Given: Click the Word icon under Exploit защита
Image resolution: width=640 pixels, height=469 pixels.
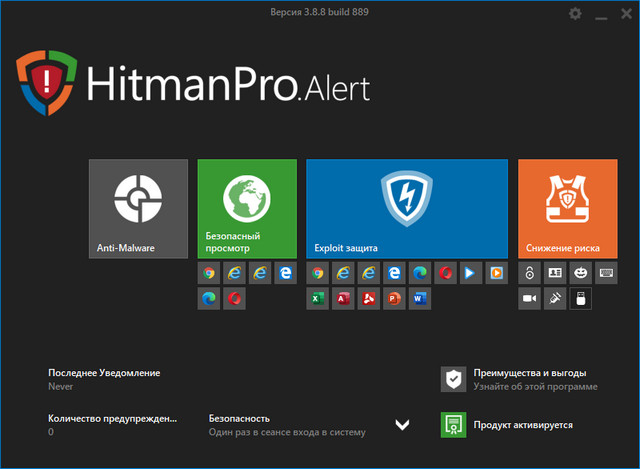Looking at the screenshot, I should click(x=419, y=298).
